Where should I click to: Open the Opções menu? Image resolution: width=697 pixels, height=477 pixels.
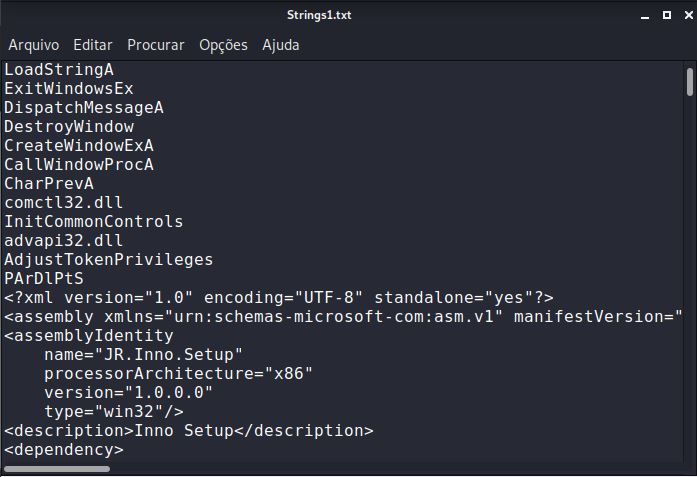pos(223,45)
